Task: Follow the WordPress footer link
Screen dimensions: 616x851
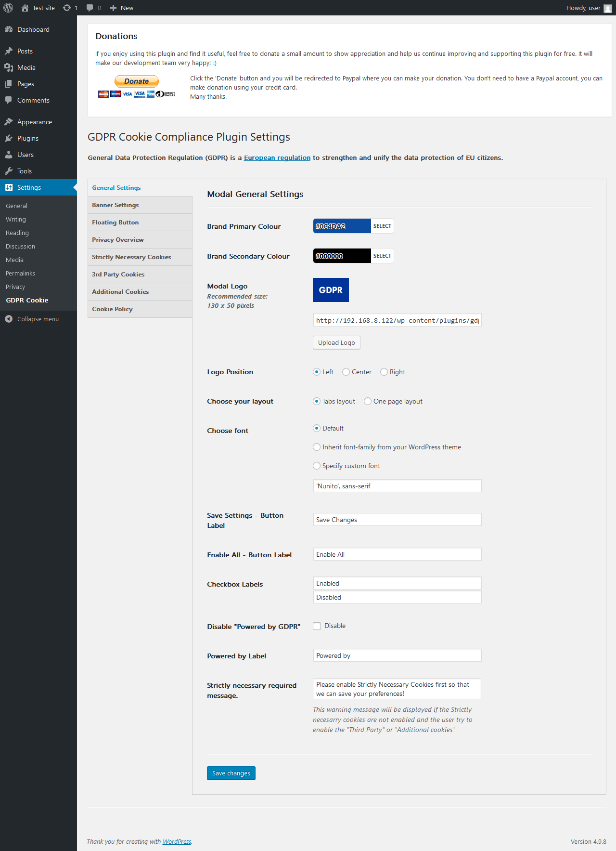Action: 177,841
